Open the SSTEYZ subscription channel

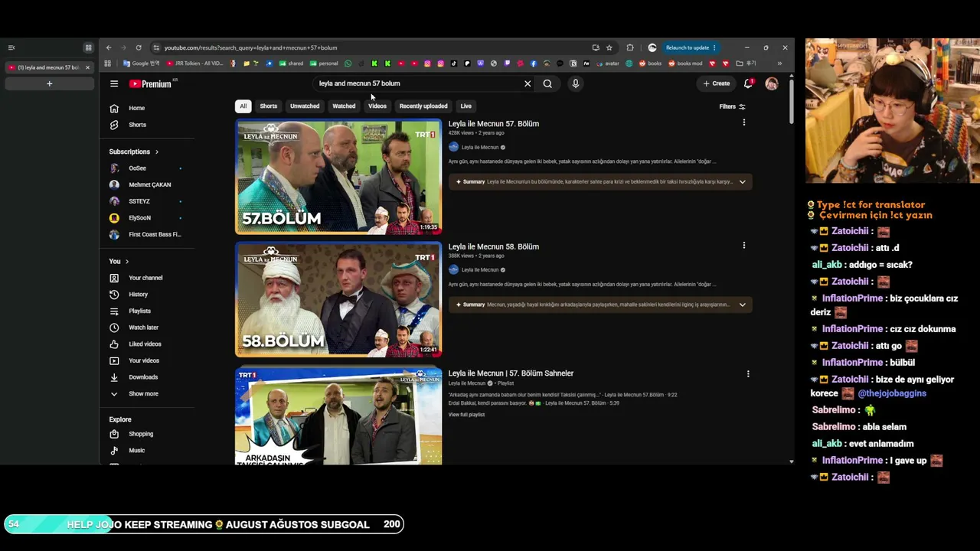[145, 201]
